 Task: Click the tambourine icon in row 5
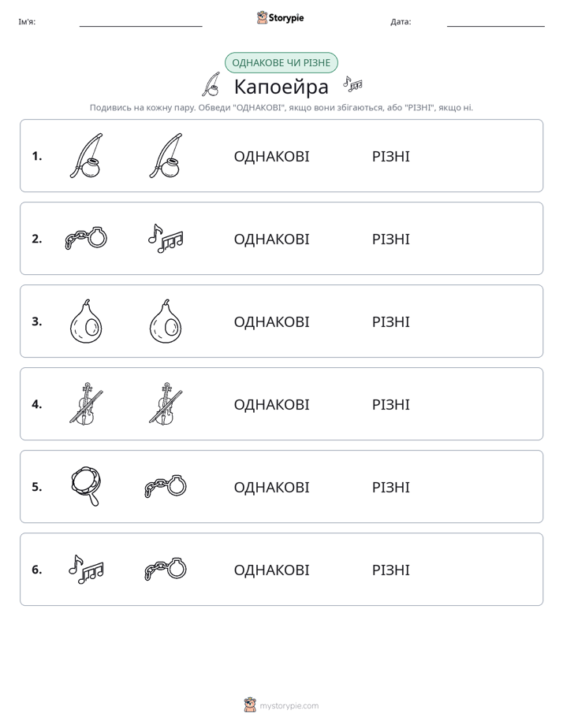(x=87, y=487)
